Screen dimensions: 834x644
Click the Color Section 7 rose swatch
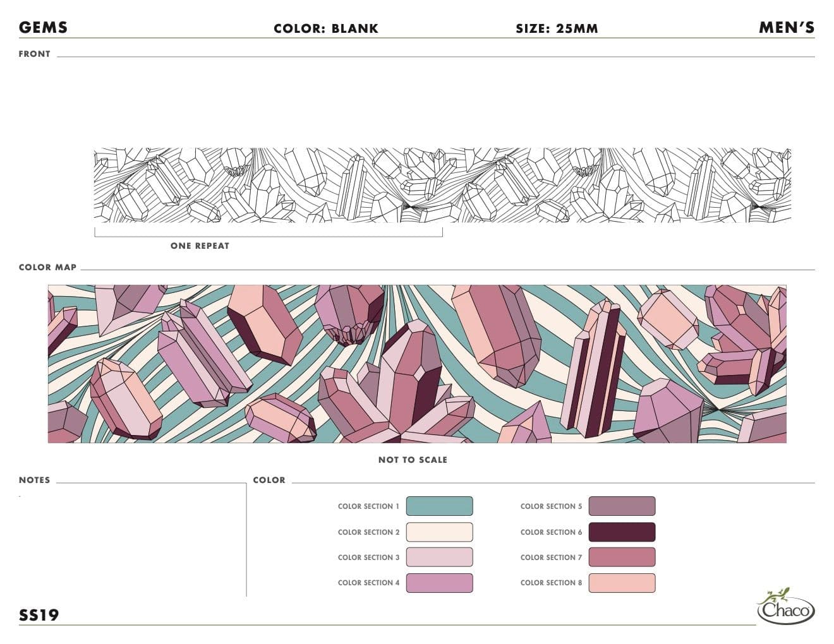pyautogui.click(x=622, y=558)
